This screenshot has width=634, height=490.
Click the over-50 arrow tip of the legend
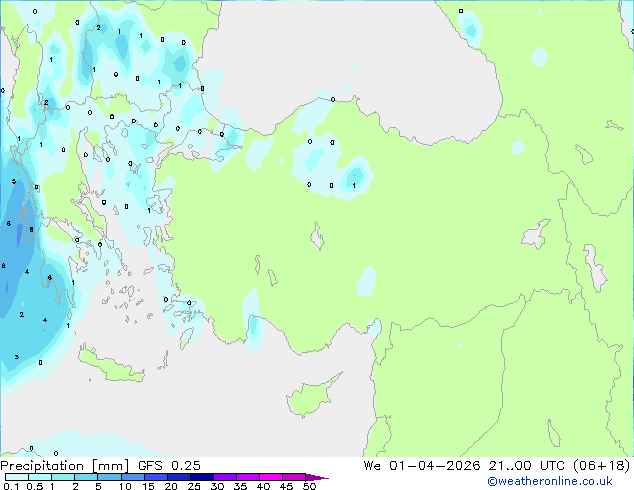click(317, 477)
